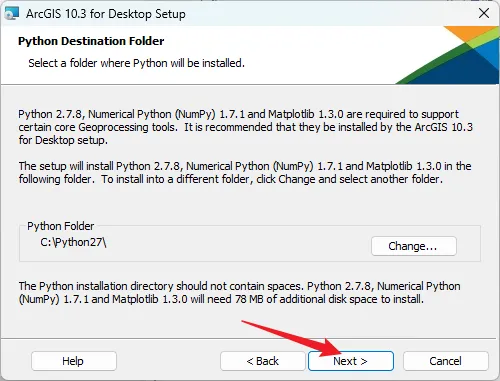Click the ArcGIS setup icon in title bar
Viewport: 500px width, 381px height.
(11, 14)
